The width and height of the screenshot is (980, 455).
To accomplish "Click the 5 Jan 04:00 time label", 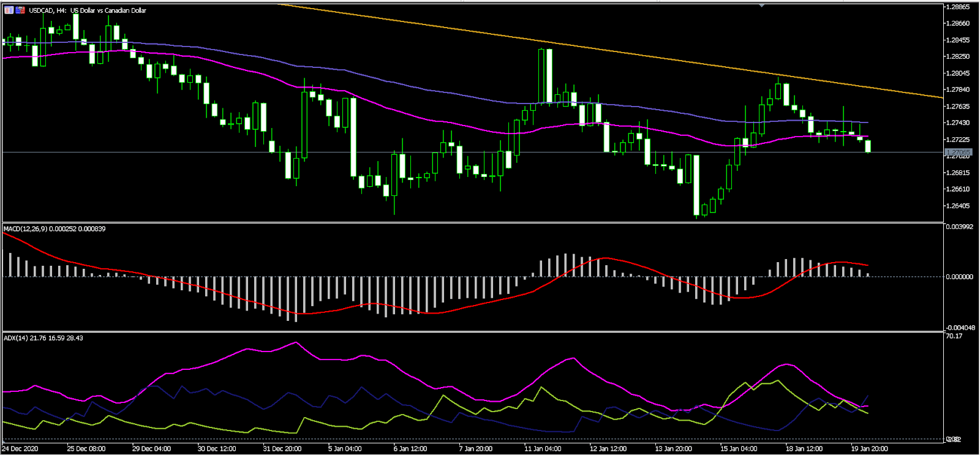I will pos(344,449).
